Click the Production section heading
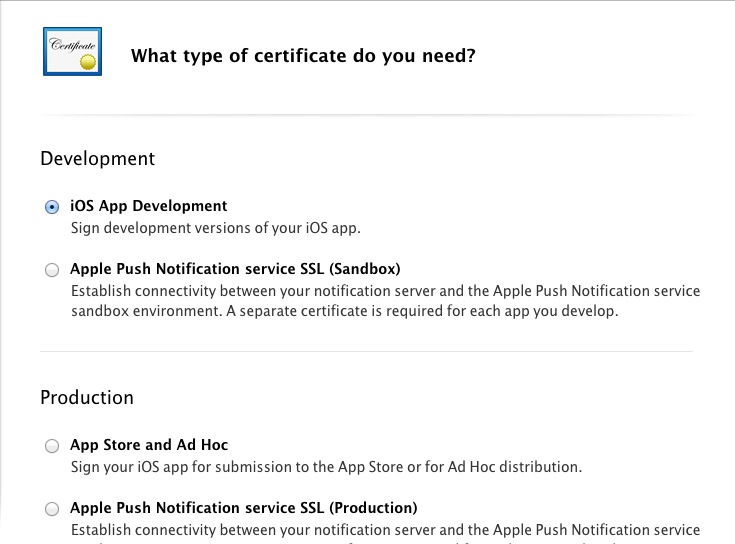 click(87, 397)
